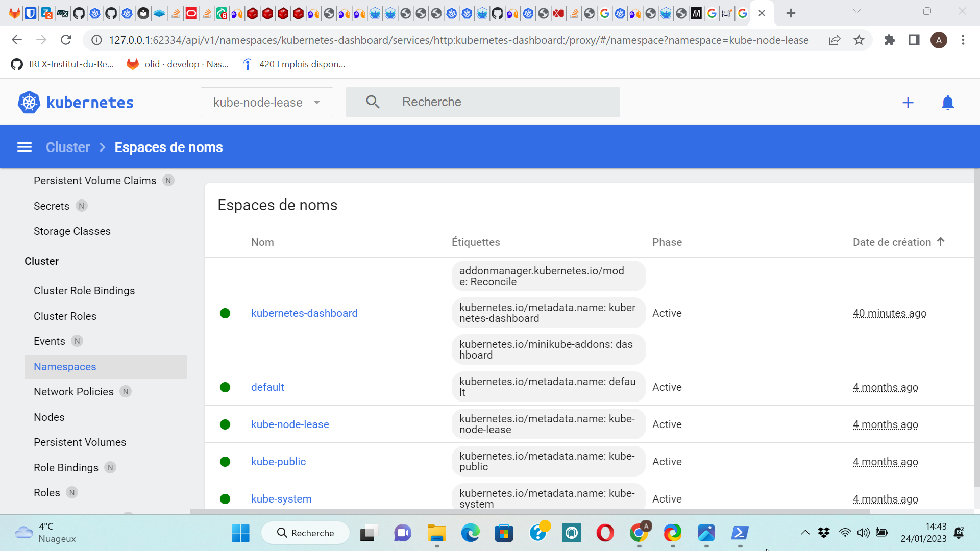
Task: Open default namespace link
Action: (267, 387)
